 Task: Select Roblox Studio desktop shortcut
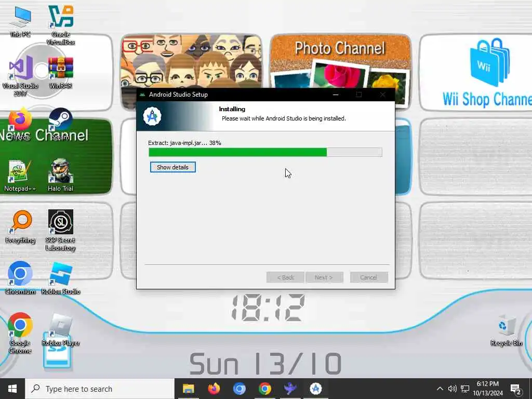click(61, 277)
